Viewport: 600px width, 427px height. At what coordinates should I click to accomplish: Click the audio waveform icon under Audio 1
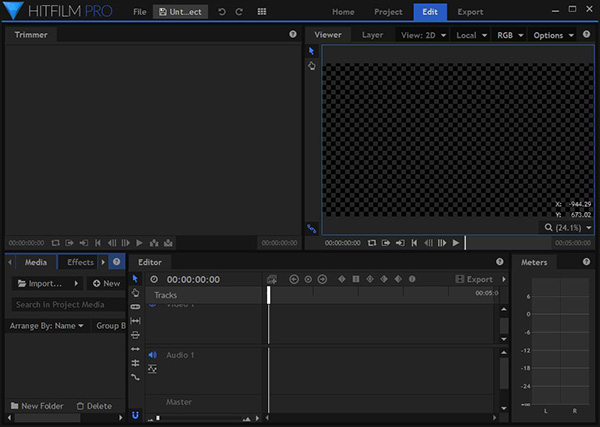pos(152,369)
